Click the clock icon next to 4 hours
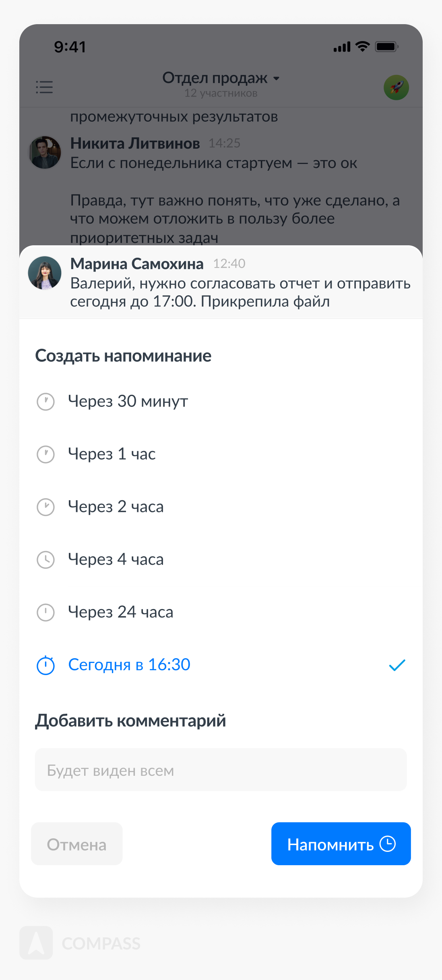442x980 pixels. pyautogui.click(x=46, y=560)
